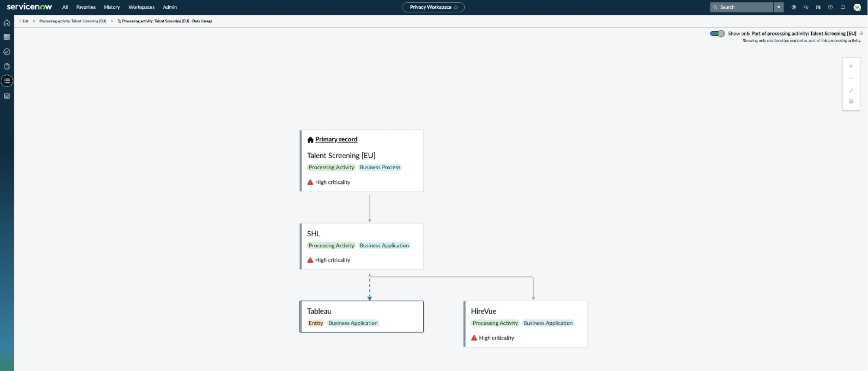Click SHL high criticality warning icon
868x371 pixels.
click(x=310, y=260)
